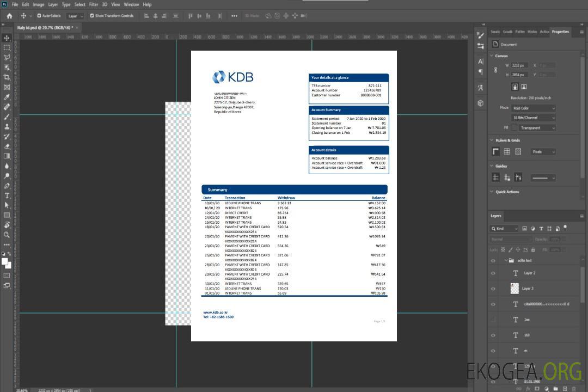
Task: Hide the 'm' text layer
Action: click(493, 351)
